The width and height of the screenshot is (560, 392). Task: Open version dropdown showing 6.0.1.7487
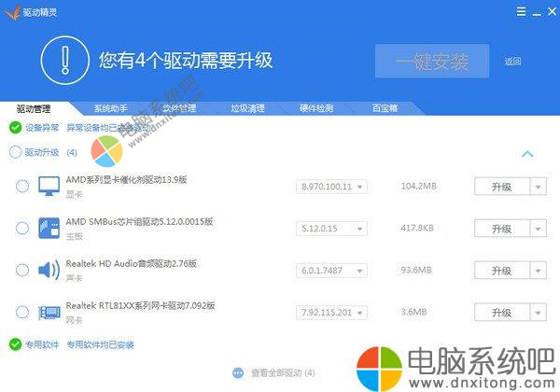point(331,271)
